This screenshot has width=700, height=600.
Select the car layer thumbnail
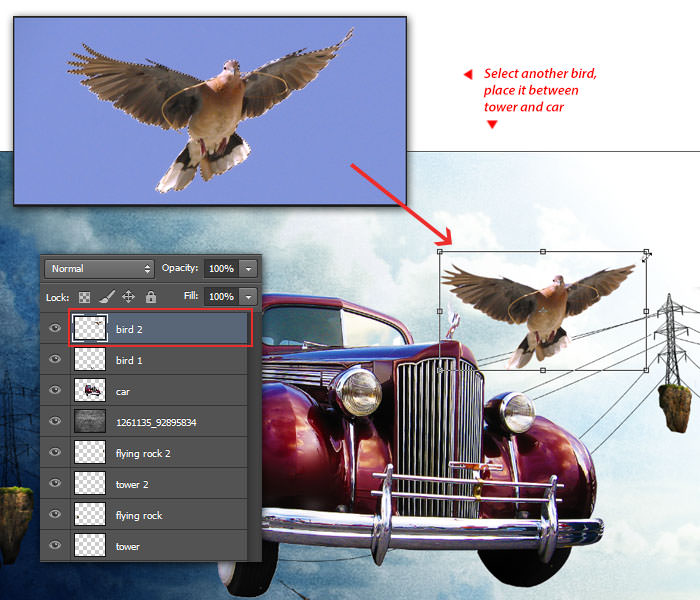pos(90,390)
